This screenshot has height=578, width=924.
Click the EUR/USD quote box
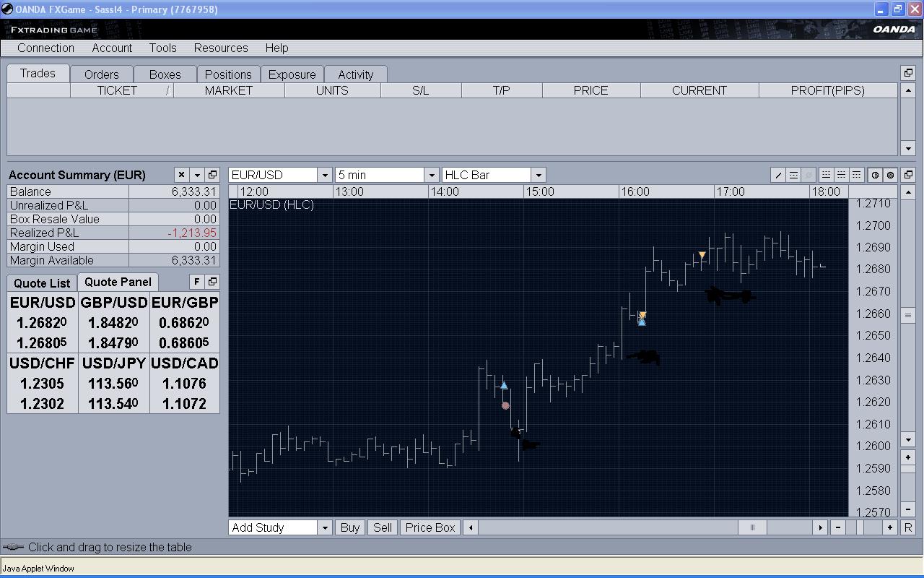[43, 322]
